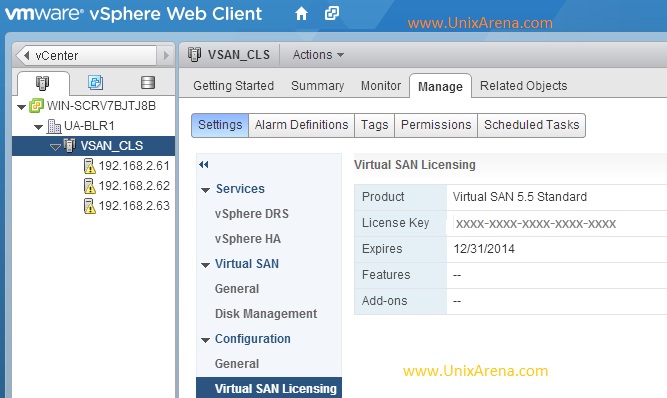Screen dimensions: 667x398
Task: Select host 192.168.2.63 in tree
Action: pos(134,206)
